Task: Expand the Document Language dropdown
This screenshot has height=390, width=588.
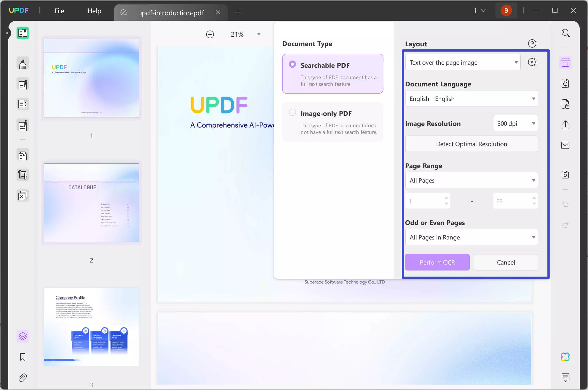Action: (471, 98)
